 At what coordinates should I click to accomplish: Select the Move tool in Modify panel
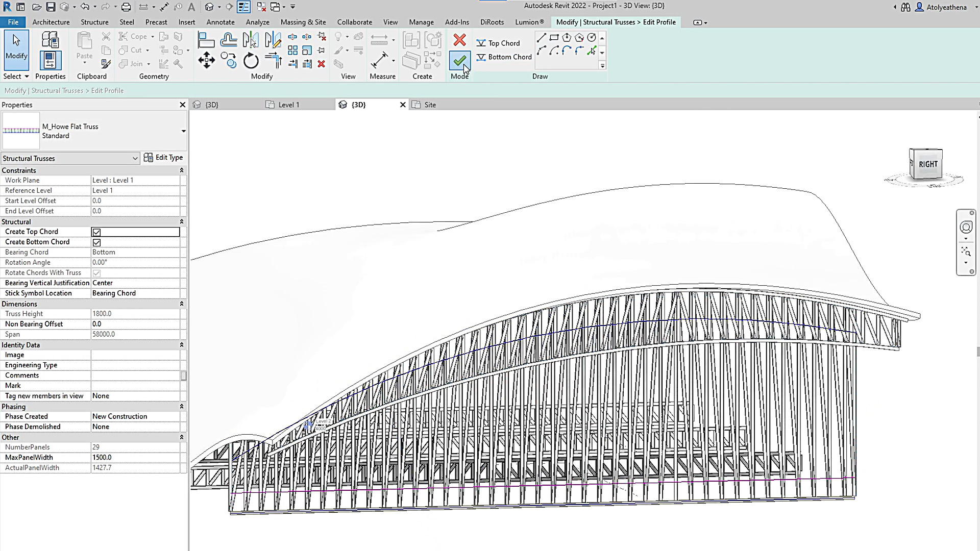(206, 60)
